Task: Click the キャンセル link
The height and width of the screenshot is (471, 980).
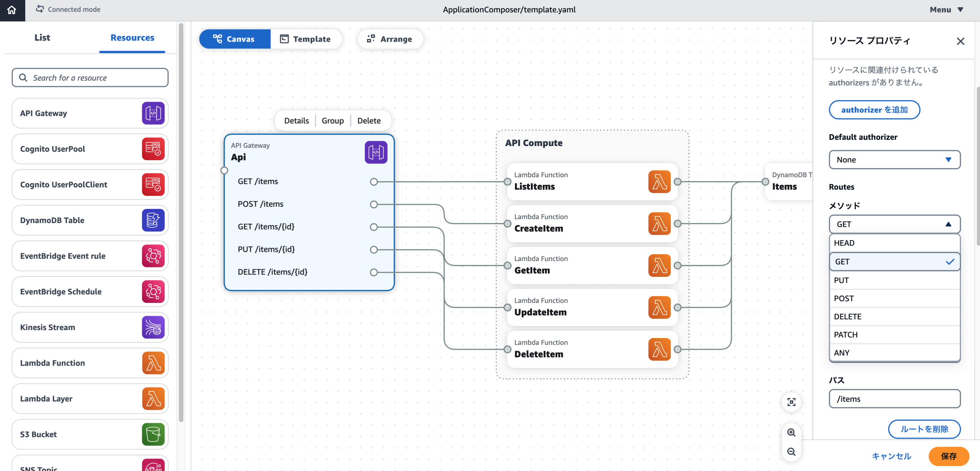Action: coord(891,456)
